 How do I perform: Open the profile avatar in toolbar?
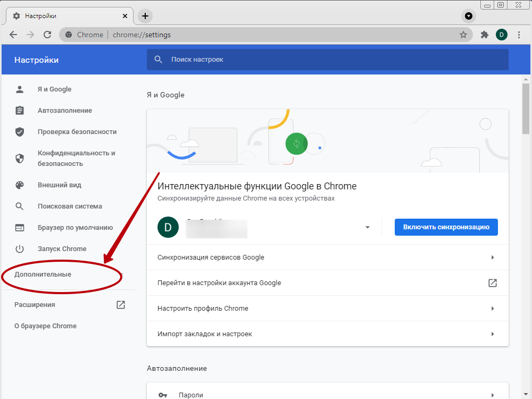pyautogui.click(x=501, y=35)
